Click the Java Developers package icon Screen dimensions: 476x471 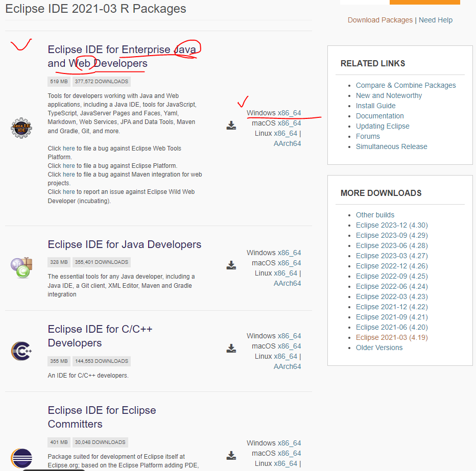(21, 267)
